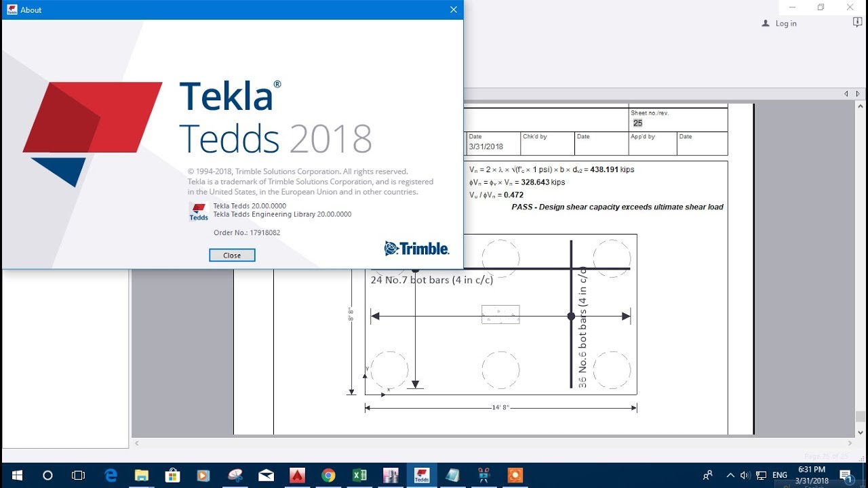Open Microsoft Edge from the taskbar
The image size is (868, 488).
pyautogui.click(x=110, y=475)
